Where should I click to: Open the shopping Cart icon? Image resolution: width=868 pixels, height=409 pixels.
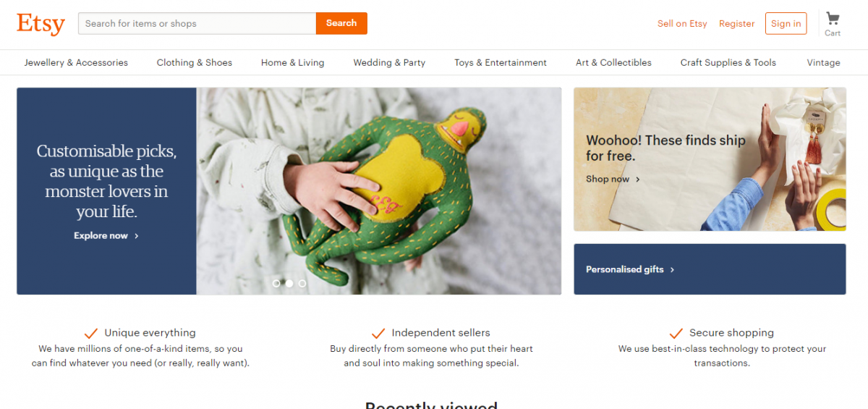coord(833,20)
